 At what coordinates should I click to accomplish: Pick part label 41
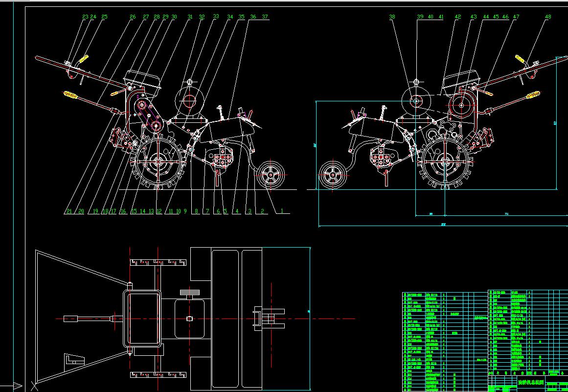pos(441,17)
